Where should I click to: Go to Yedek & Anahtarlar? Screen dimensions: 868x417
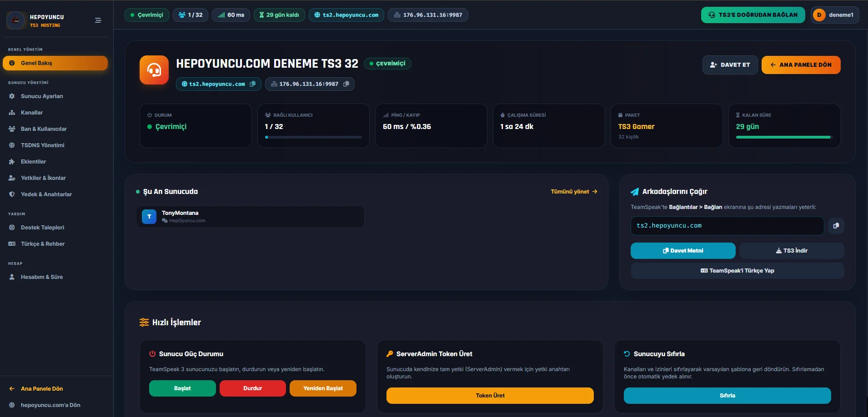(55, 194)
